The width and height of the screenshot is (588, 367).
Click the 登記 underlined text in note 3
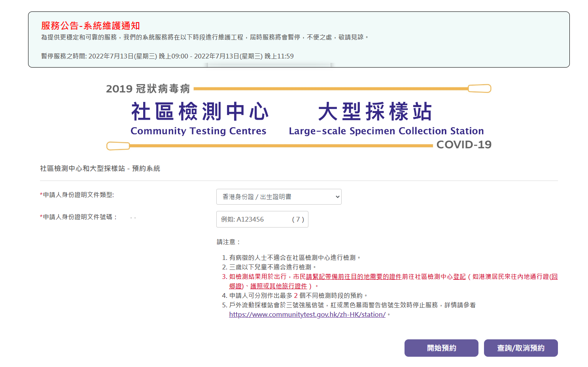click(459, 277)
